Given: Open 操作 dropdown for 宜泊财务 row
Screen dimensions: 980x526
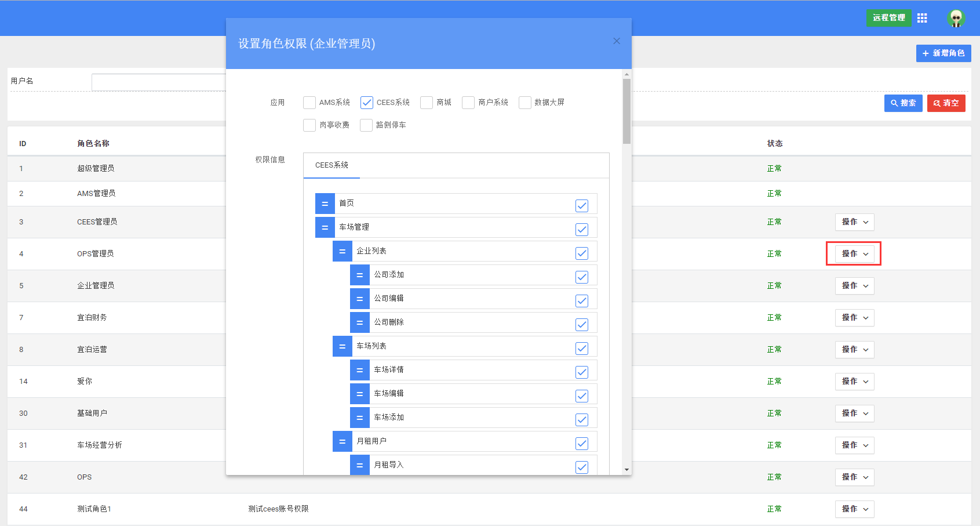Looking at the screenshot, I should coord(855,318).
